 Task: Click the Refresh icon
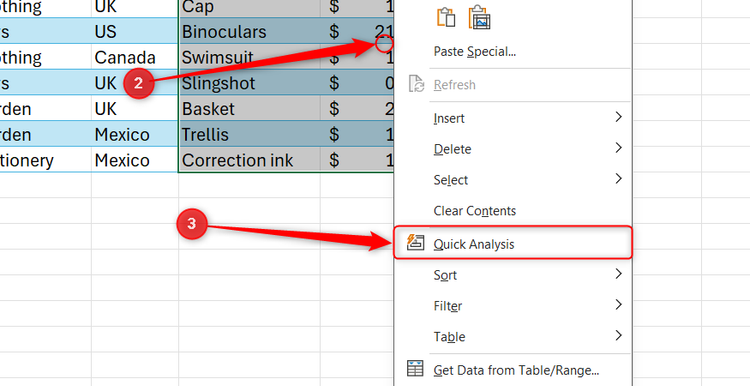pos(416,84)
